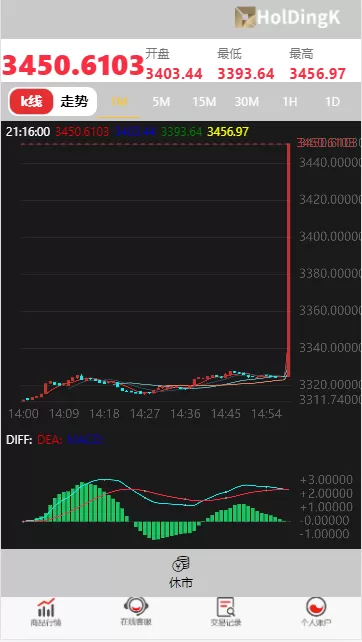
Task: Click the 最低 label
Action: pos(229,54)
